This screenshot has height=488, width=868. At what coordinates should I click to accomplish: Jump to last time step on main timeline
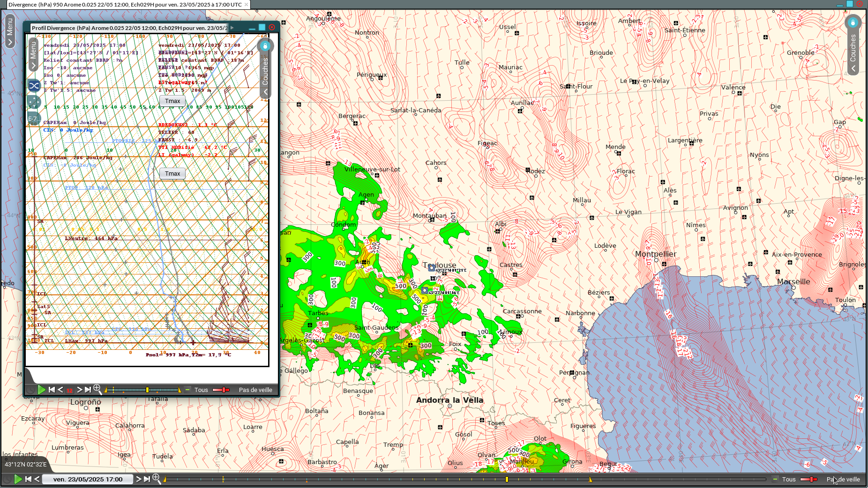[147, 479]
